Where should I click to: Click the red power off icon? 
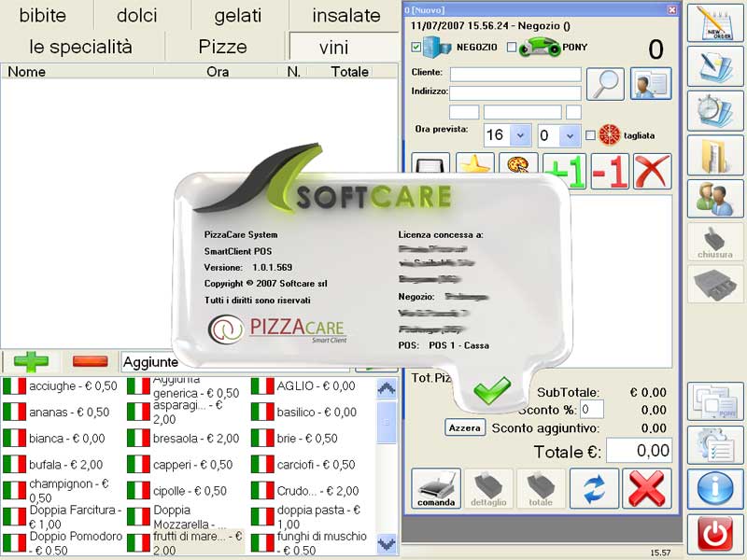[715, 533]
